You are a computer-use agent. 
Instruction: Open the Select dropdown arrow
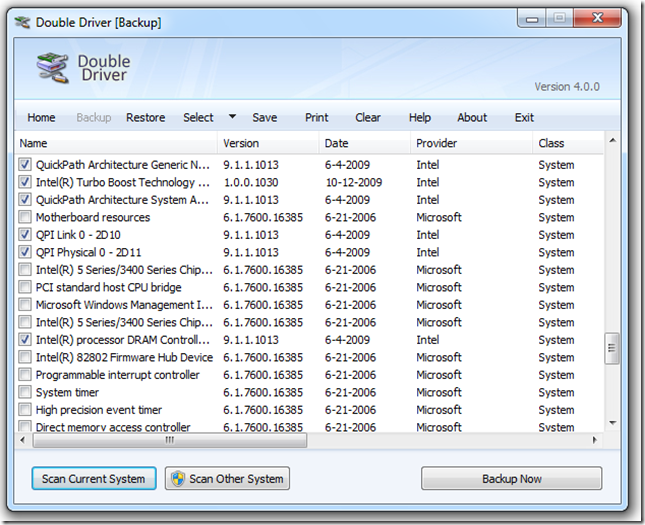point(232,117)
